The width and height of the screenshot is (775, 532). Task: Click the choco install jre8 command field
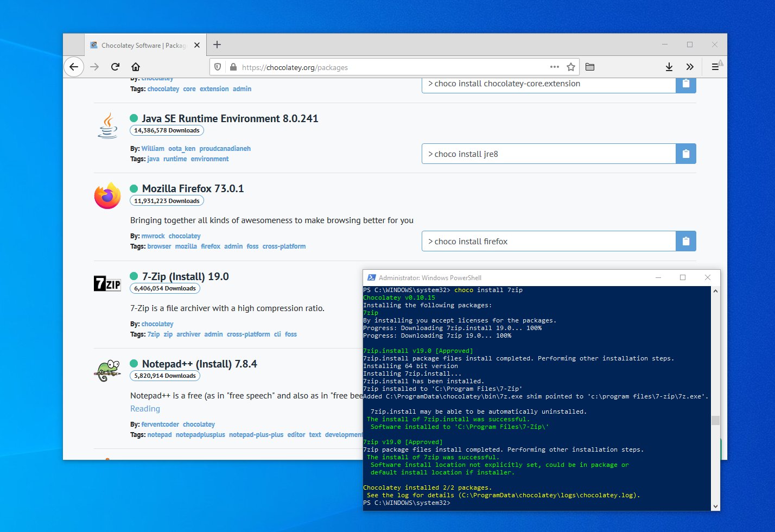pyautogui.click(x=549, y=154)
